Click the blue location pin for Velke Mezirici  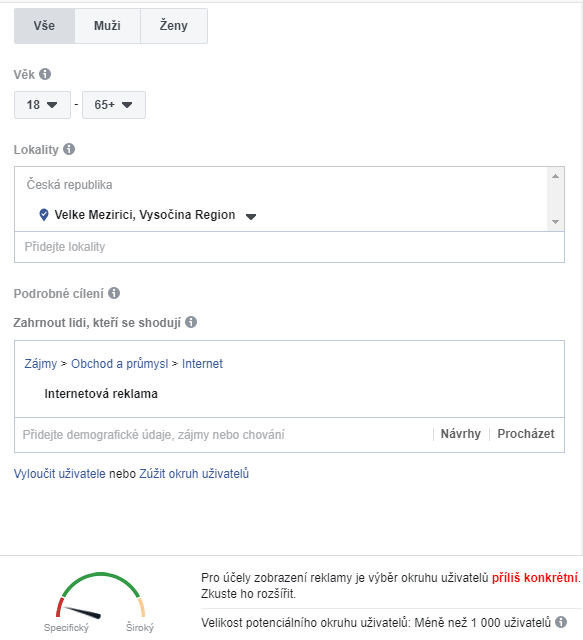coord(44,215)
